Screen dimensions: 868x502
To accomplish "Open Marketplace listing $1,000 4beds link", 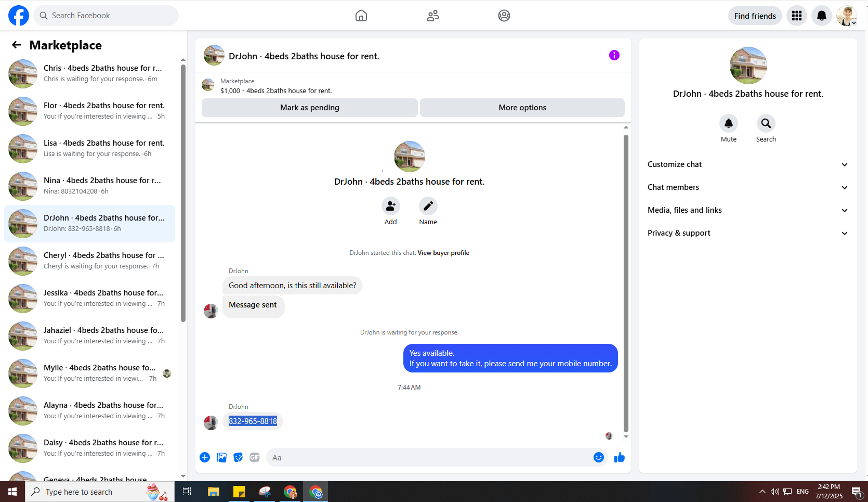I will [276, 91].
